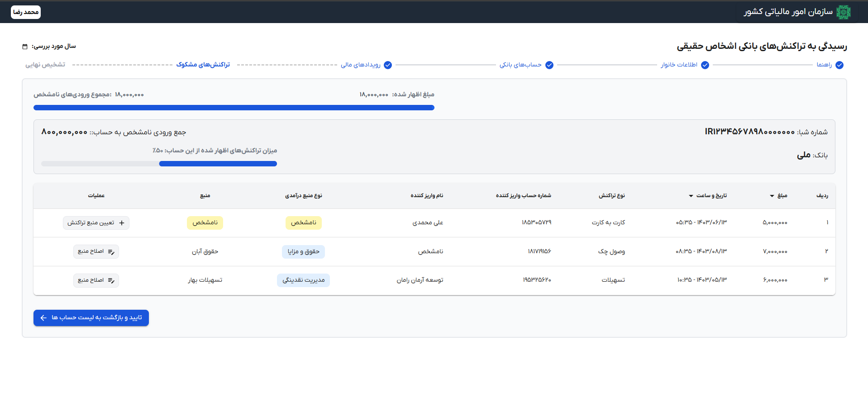This screenshot has width=868, height=416.
Task: Click the yellow نامشخص badge in منبع column
Action: (x=205, y=222)
